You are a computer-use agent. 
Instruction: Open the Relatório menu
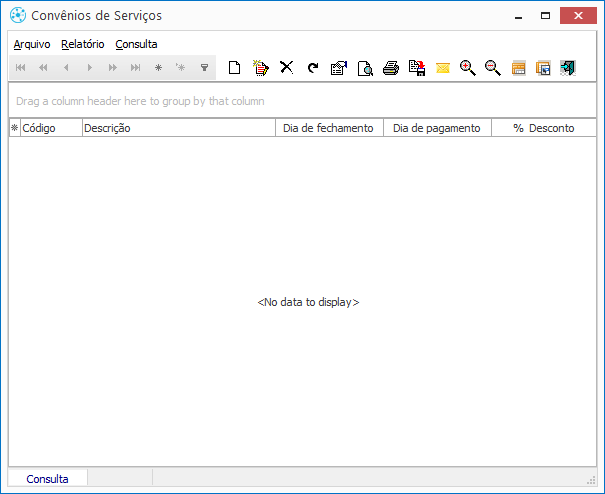point(83,44)
